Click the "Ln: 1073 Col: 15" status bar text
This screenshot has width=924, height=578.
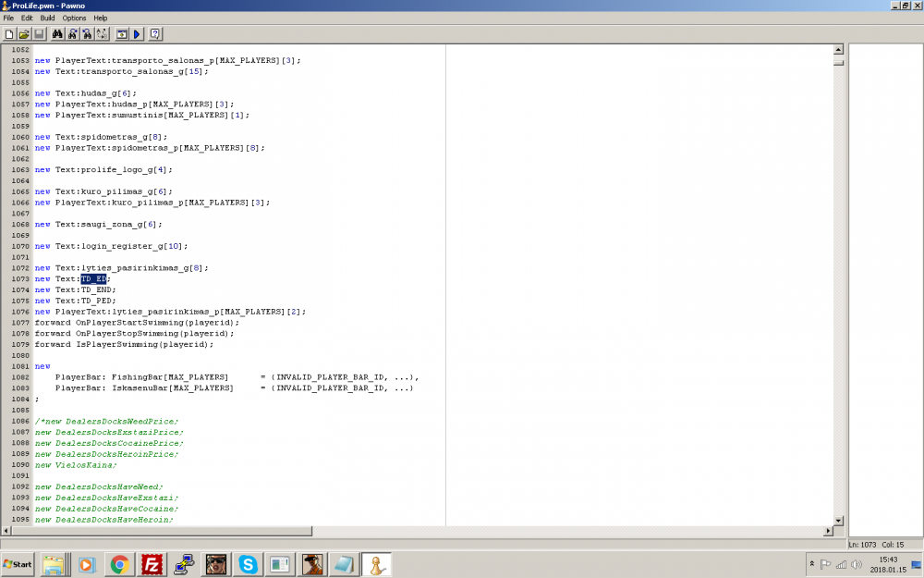pyautogui.click(x=876, y=545)
